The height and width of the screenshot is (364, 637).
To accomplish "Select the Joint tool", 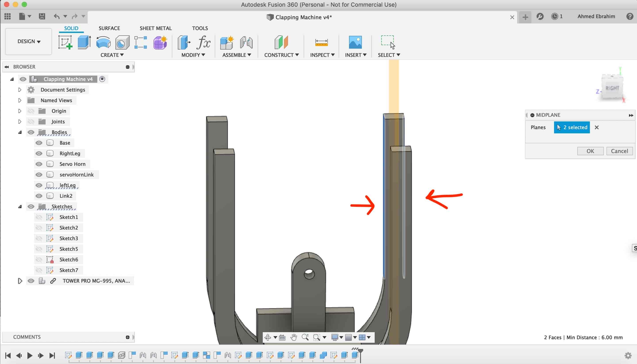I will 246,42.
